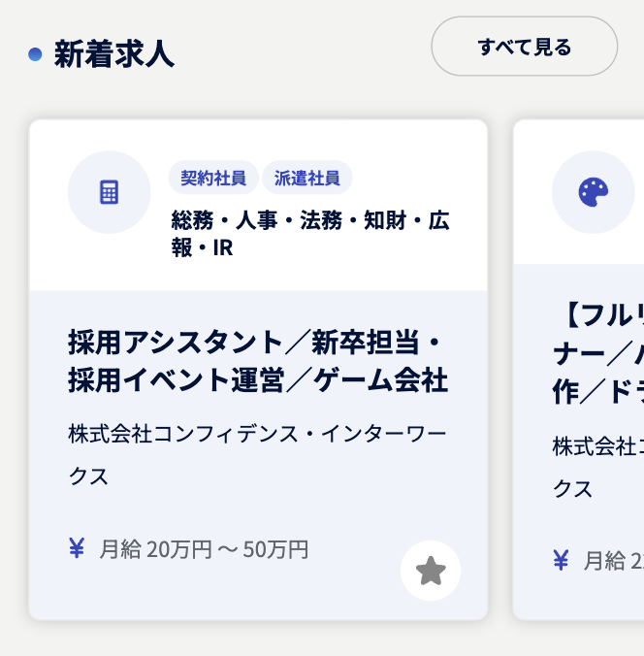Click the yen icon beside 月給 20万円

coord(77,549)
